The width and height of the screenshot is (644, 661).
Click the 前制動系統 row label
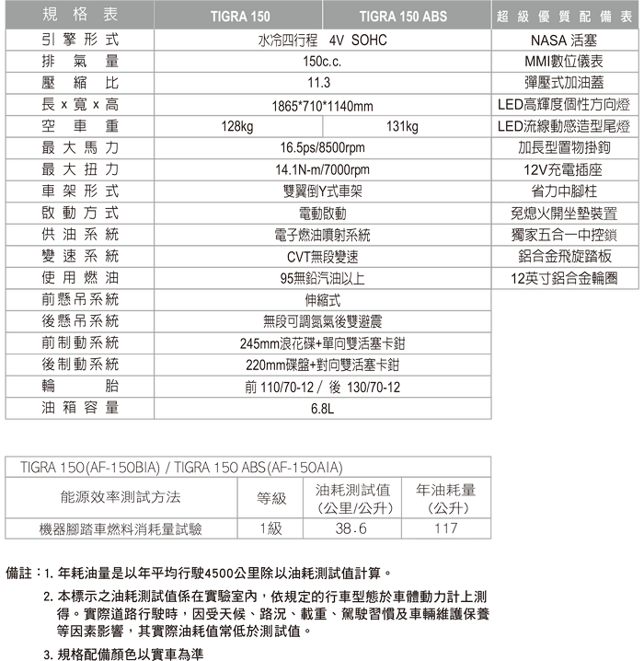tap(80, 342)
